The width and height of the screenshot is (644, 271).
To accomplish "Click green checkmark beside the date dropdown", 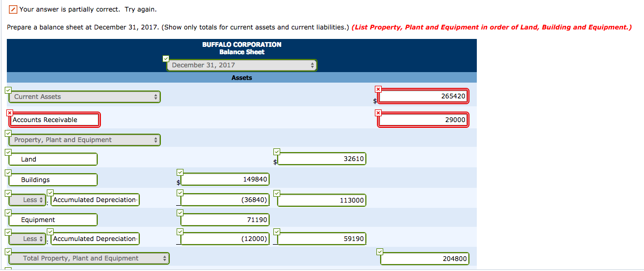I will pyautogui.click(x=166, y=58).
